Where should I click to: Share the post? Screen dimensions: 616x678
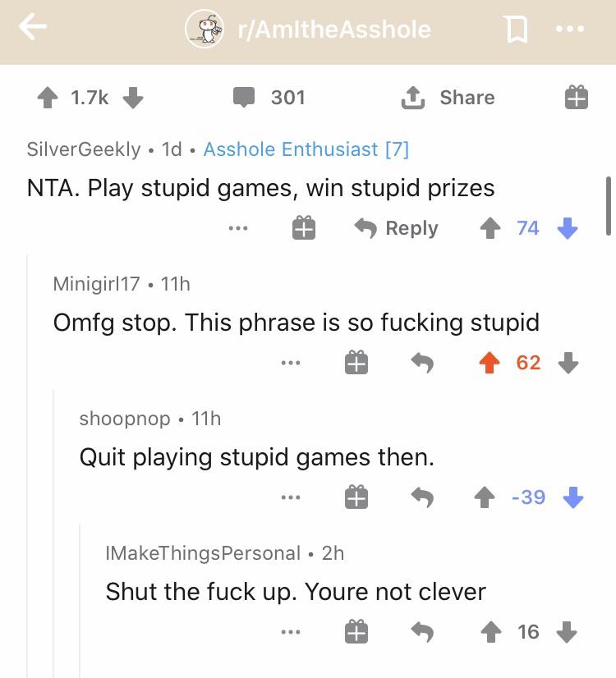click(x=447, y=98)
